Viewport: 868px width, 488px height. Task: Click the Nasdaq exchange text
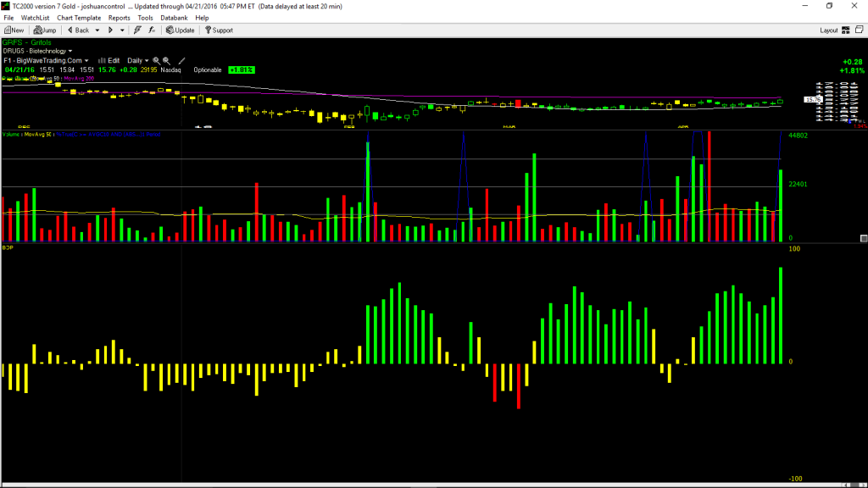[170, 69]
